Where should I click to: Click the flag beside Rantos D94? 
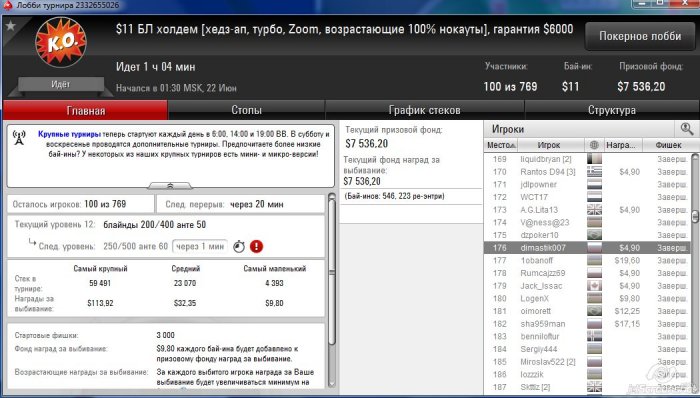coord(594,172)
